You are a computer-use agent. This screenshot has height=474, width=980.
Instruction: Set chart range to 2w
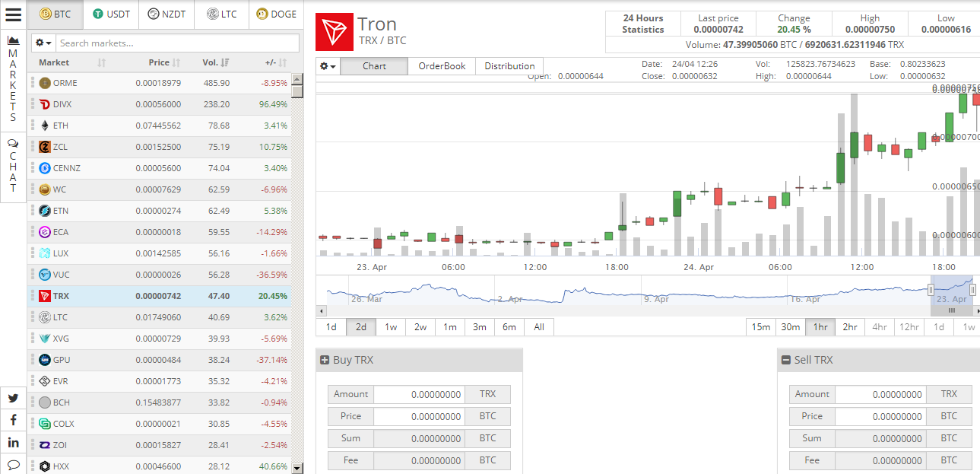pos(420,327)
